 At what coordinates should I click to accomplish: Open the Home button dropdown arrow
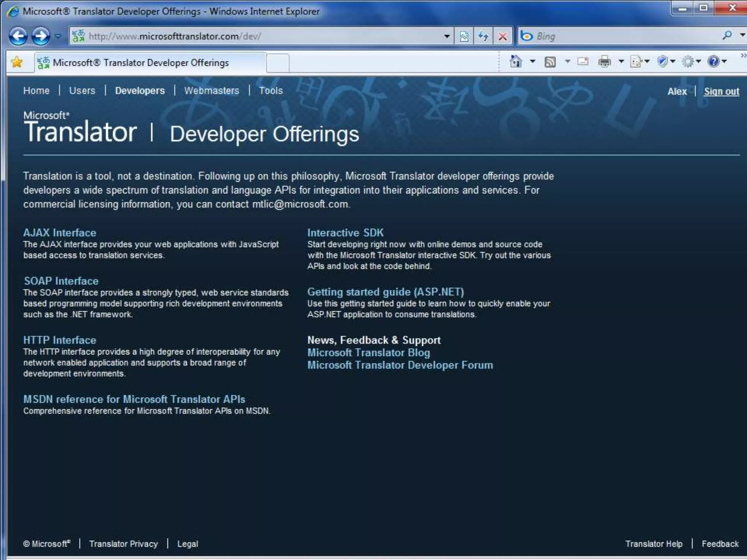533,62
